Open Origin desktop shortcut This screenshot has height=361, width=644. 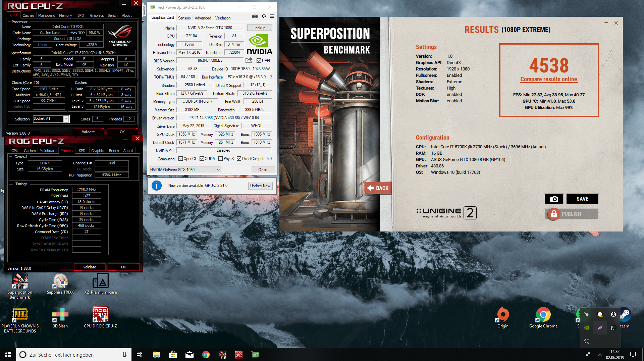tap(503, 318)
